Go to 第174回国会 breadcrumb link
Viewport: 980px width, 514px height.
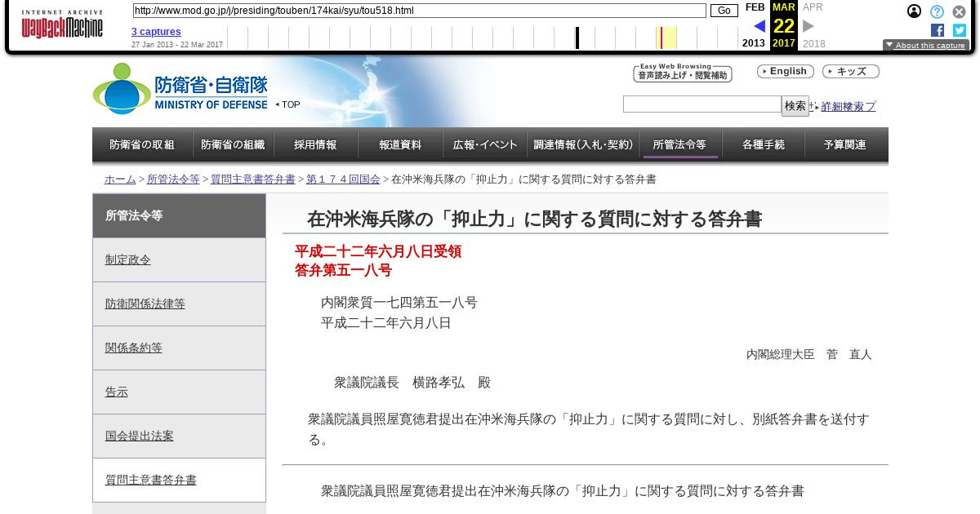tap(343, 179)
